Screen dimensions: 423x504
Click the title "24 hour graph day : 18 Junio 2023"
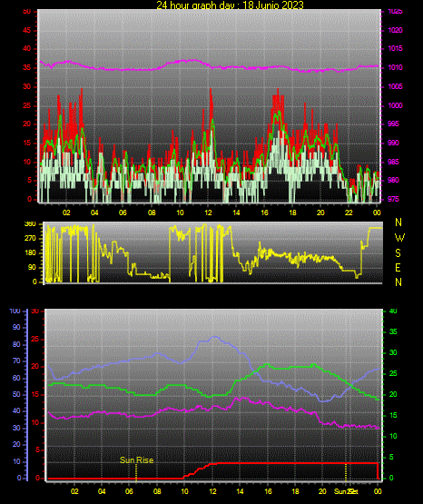[x=230, y=5]
